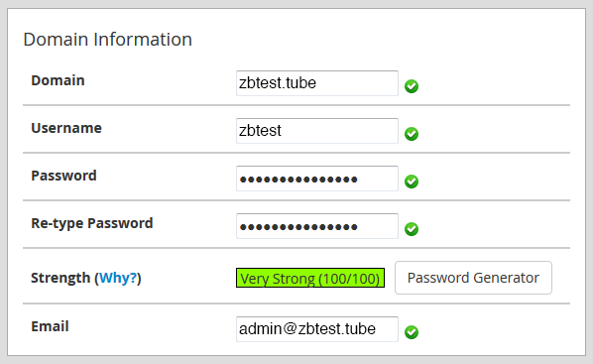The width and height of the screenshot is (593, 364).
Task: Click the green checkmark beside the Domain field
Action: 412,86
